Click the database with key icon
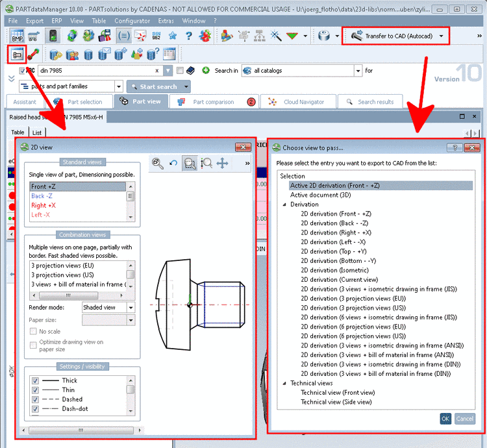Viewport: 487px width, 448px height. coord(56,55)
